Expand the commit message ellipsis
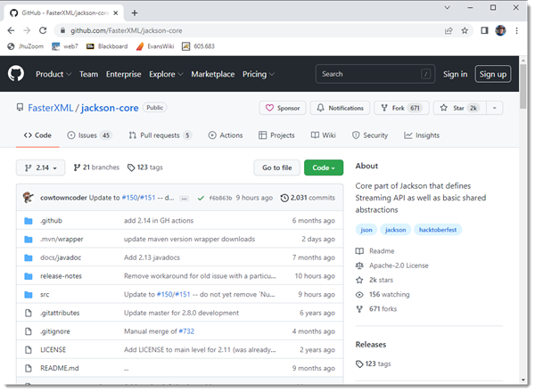535x392 pixels. click(184, 199)
